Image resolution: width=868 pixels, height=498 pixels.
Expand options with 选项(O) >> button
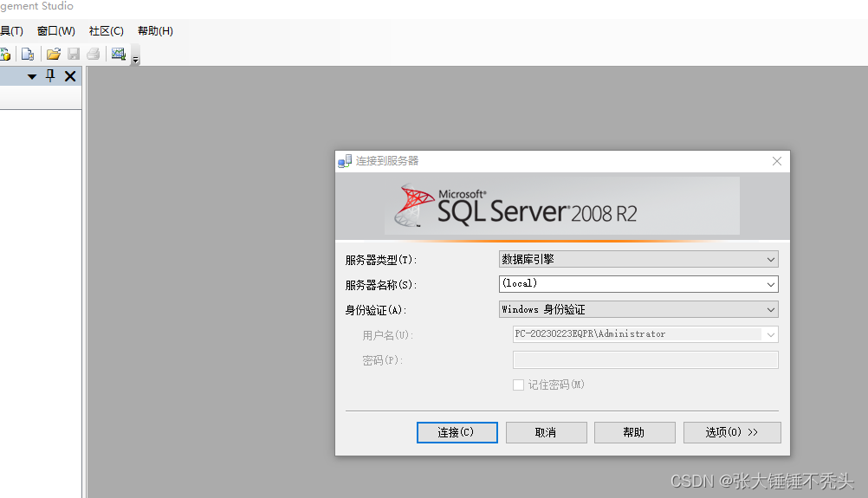732,433
